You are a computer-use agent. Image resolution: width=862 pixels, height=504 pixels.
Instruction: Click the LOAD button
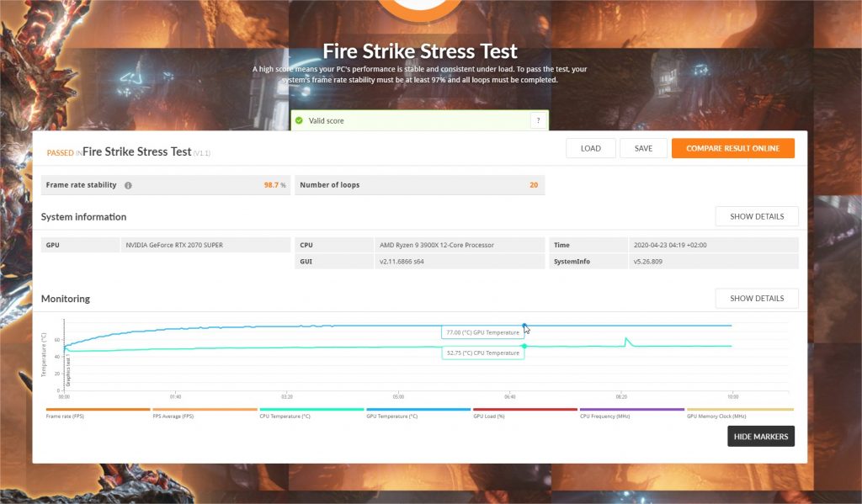click(x=590, y=148)
